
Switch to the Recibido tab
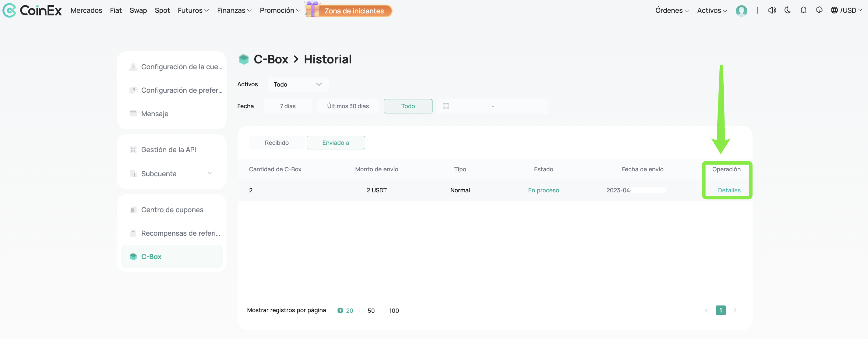click(x=277, y=143)
